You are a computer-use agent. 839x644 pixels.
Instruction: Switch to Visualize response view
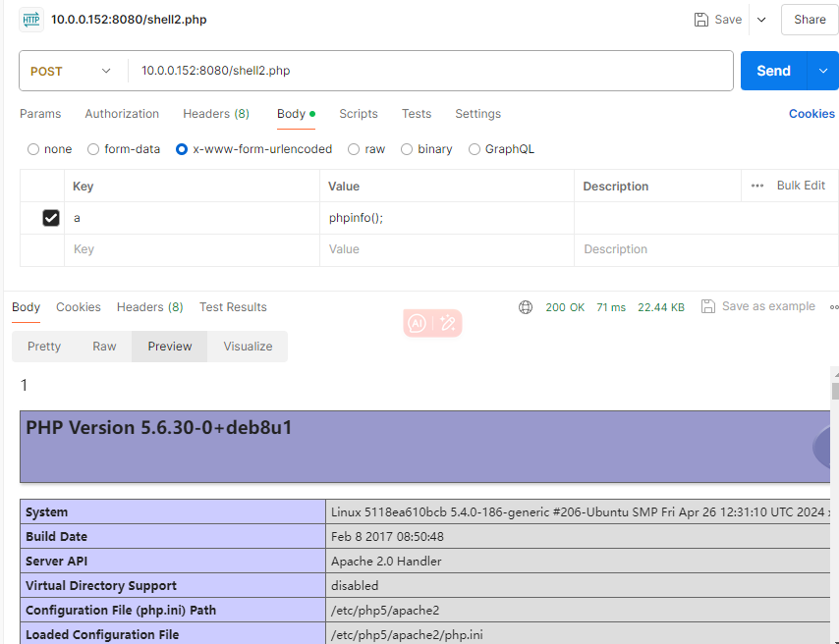tap(248, 347)
